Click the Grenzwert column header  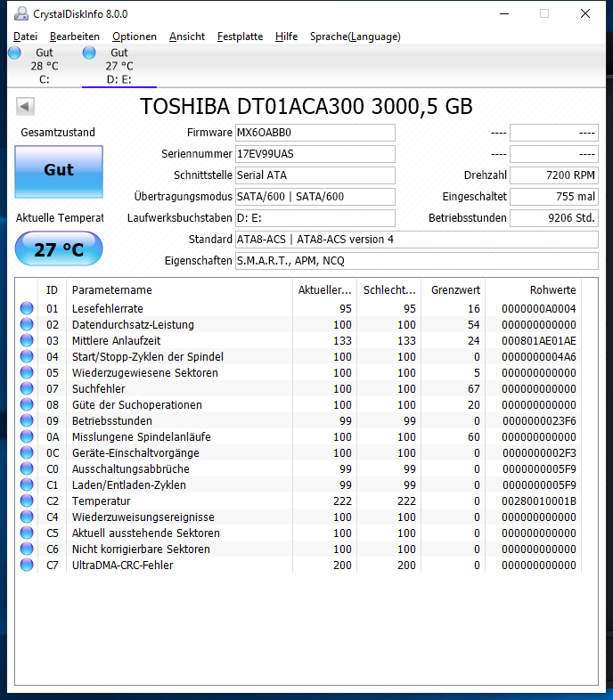[x=454, y=290]
